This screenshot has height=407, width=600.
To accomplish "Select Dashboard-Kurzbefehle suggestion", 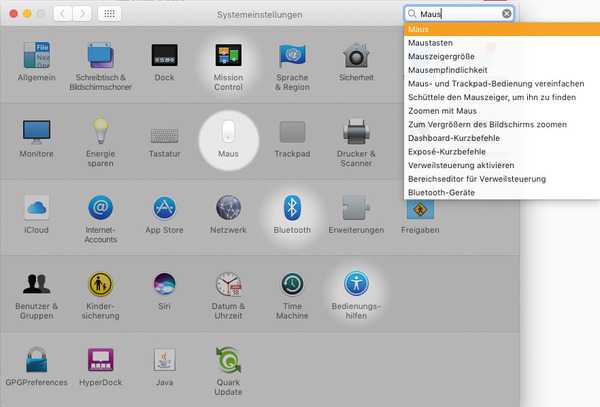I will click(502, 138).
